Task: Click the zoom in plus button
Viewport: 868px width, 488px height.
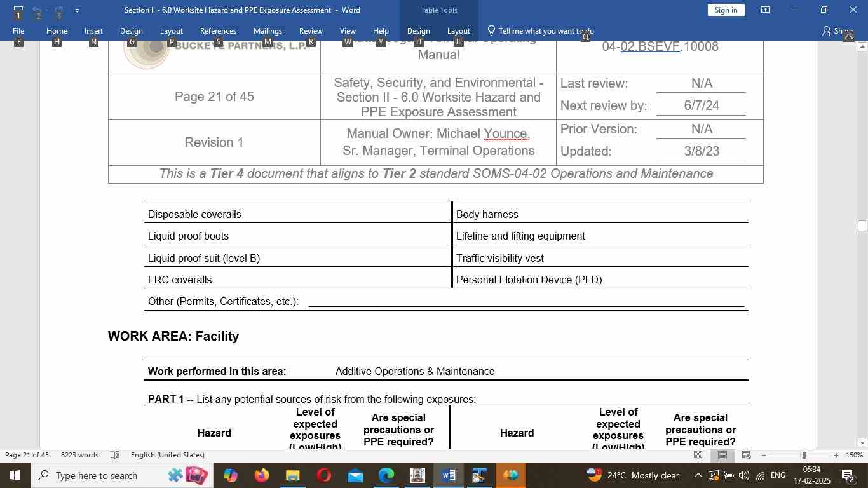Action: coord(836,455)
